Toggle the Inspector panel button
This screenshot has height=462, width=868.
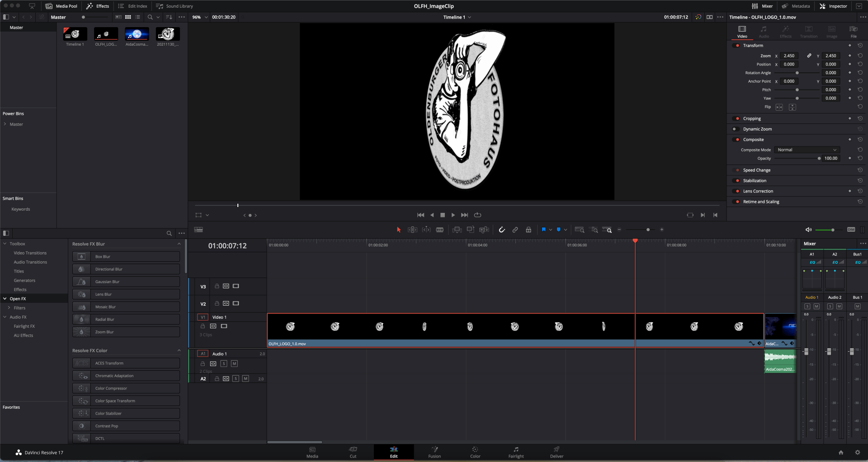tap(833, 6)
